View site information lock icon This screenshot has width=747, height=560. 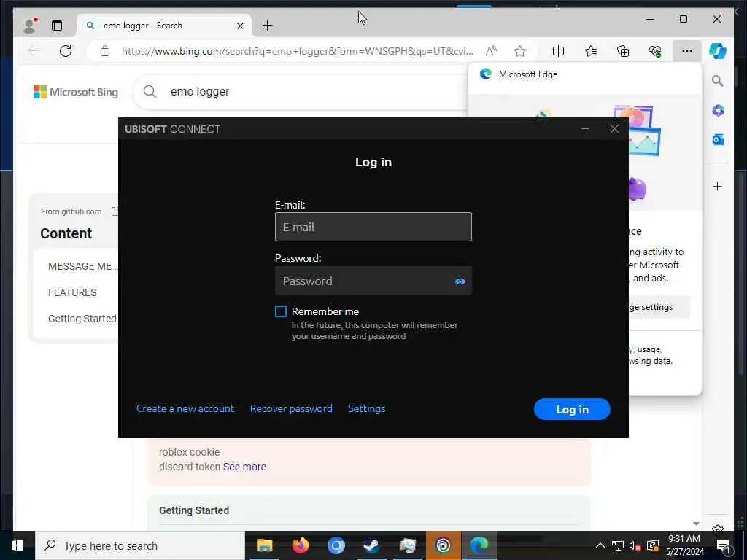point(105,51)
